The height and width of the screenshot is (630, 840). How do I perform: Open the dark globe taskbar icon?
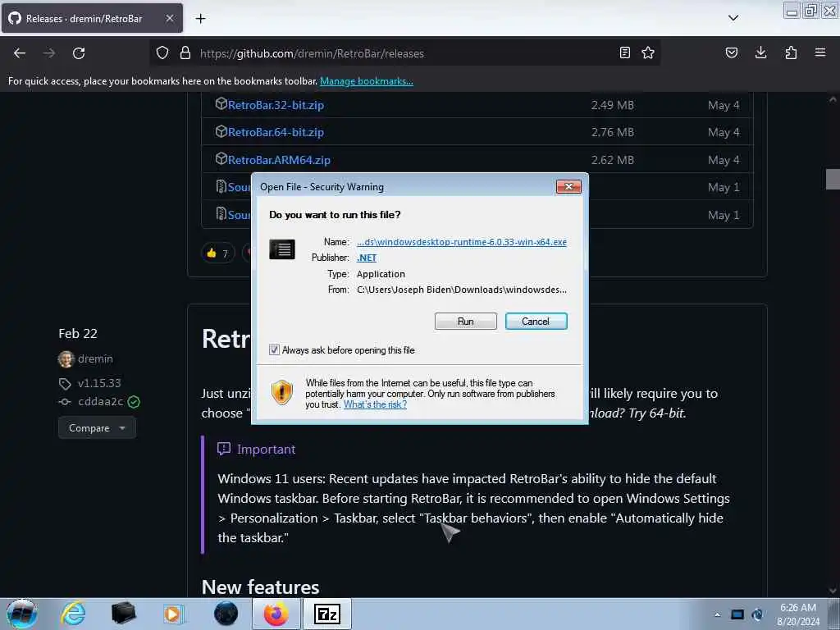pos(226,614)
